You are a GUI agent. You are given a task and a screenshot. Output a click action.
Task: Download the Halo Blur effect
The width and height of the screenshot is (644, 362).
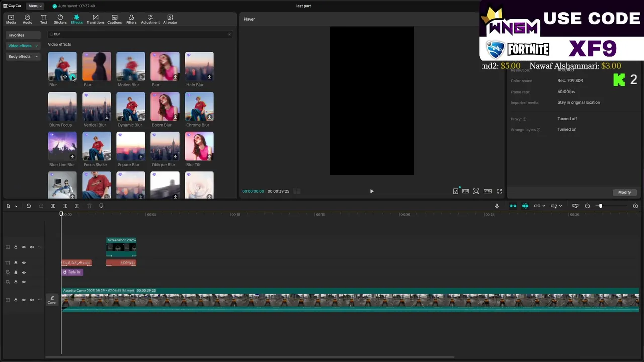tap(209, 77)
